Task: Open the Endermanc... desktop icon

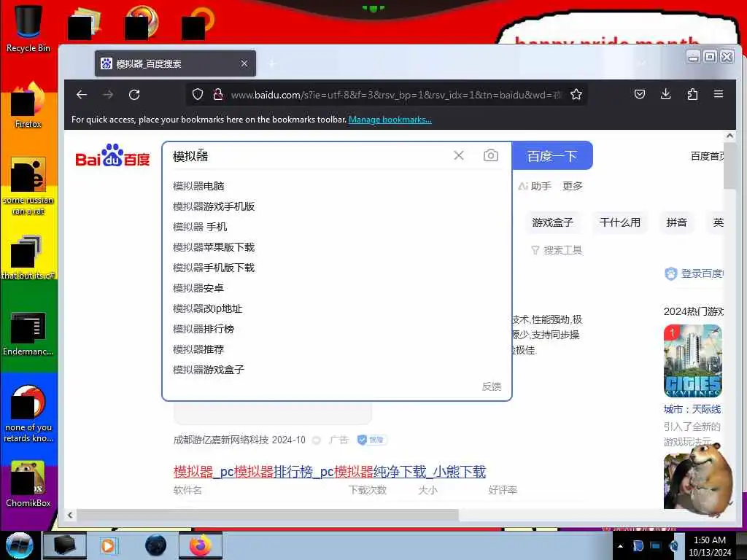Action: click(28, 333)
